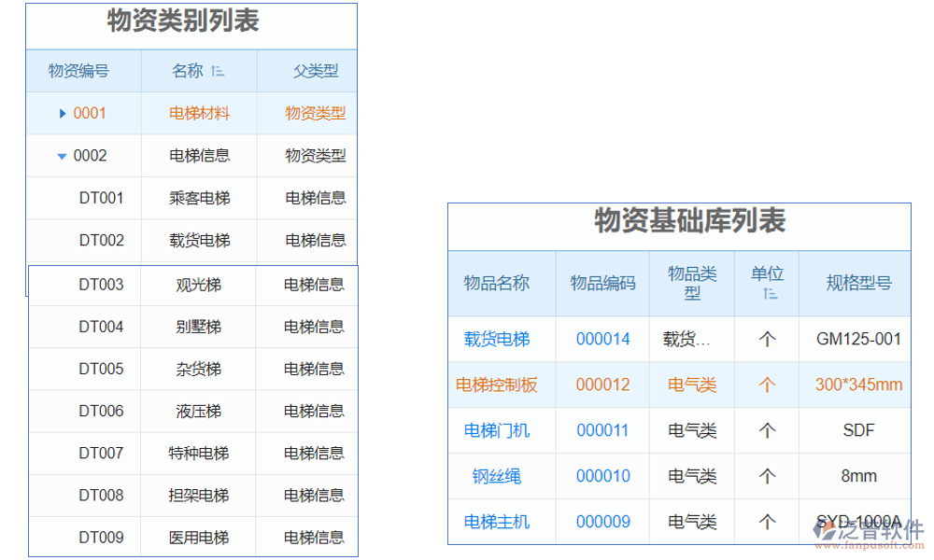
Task: Open item code 000014 link
Action: click(x=602, y=339)
